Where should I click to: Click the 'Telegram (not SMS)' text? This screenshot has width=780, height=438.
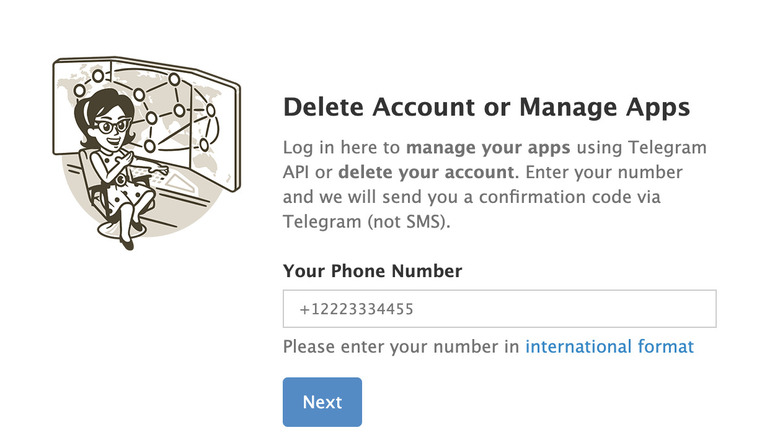point(366,221)
